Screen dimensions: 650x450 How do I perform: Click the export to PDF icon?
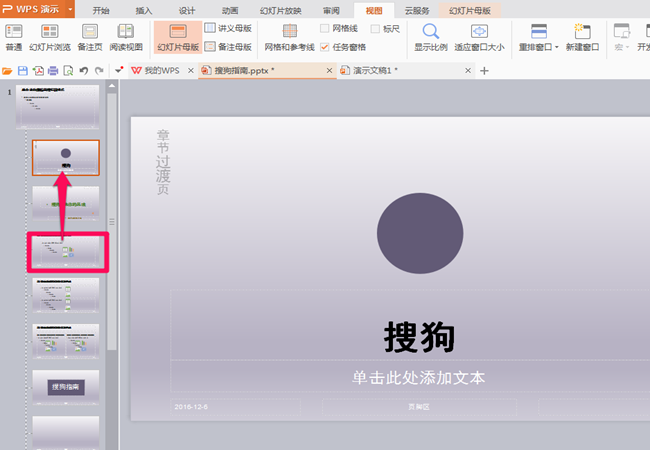pos(38,71)
